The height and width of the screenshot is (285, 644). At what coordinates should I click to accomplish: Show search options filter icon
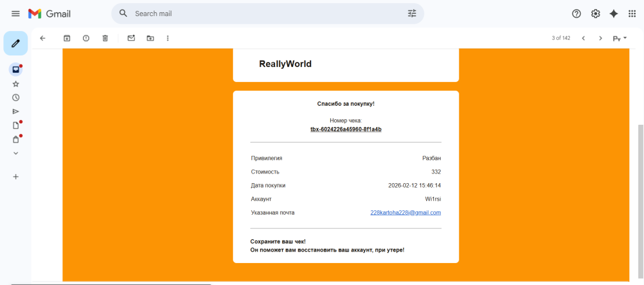click(412, 14)
